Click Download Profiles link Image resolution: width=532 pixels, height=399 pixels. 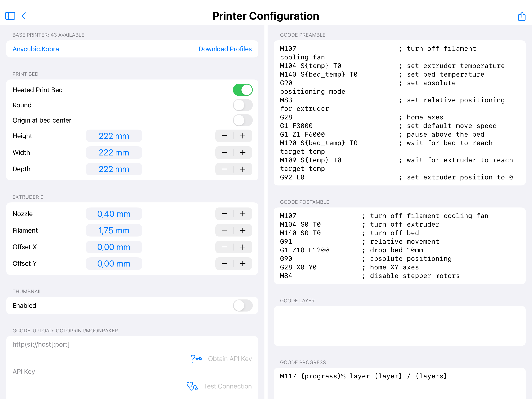click(x=225, y=49)
